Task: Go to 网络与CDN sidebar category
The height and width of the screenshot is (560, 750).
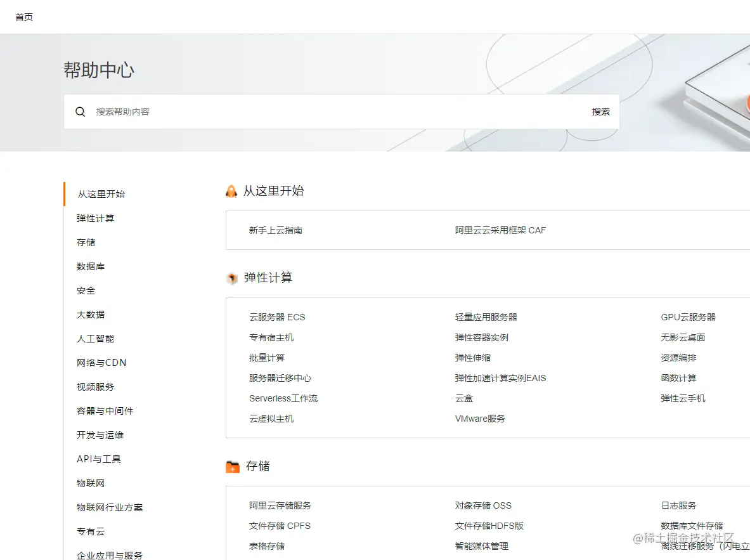Action: (101, 363)
